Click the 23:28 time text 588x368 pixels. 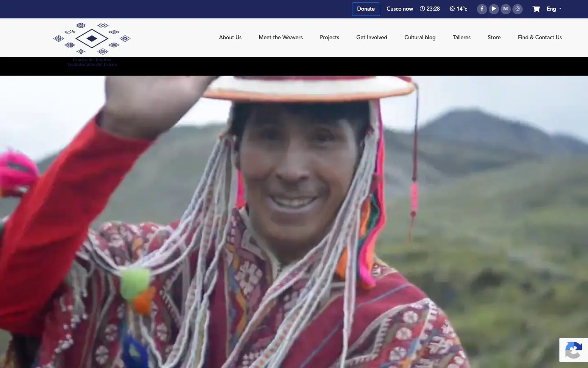tap(433, 9)
